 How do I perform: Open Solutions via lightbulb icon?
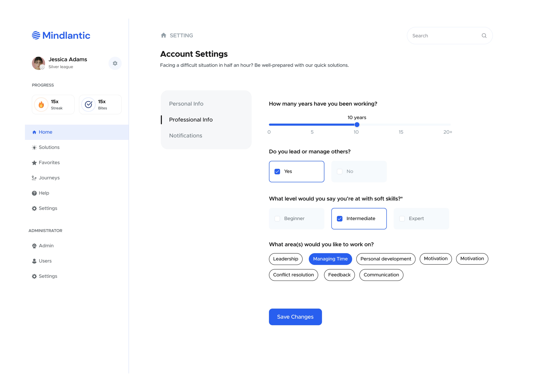[34, 147]
